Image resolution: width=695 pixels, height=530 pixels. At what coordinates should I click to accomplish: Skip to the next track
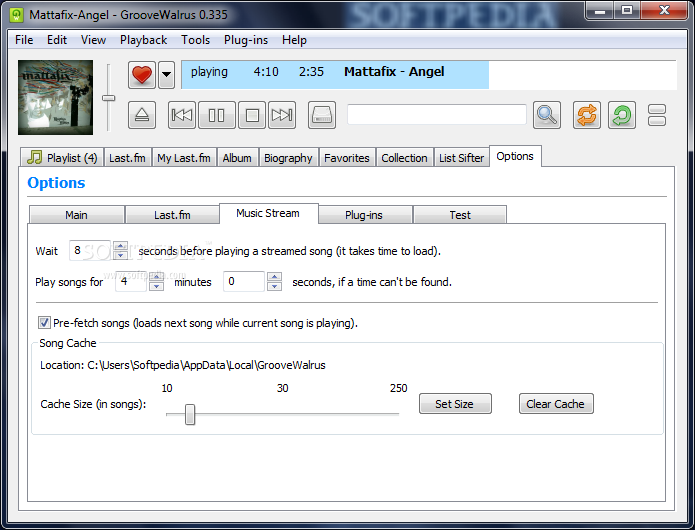(x=282, y=115)
